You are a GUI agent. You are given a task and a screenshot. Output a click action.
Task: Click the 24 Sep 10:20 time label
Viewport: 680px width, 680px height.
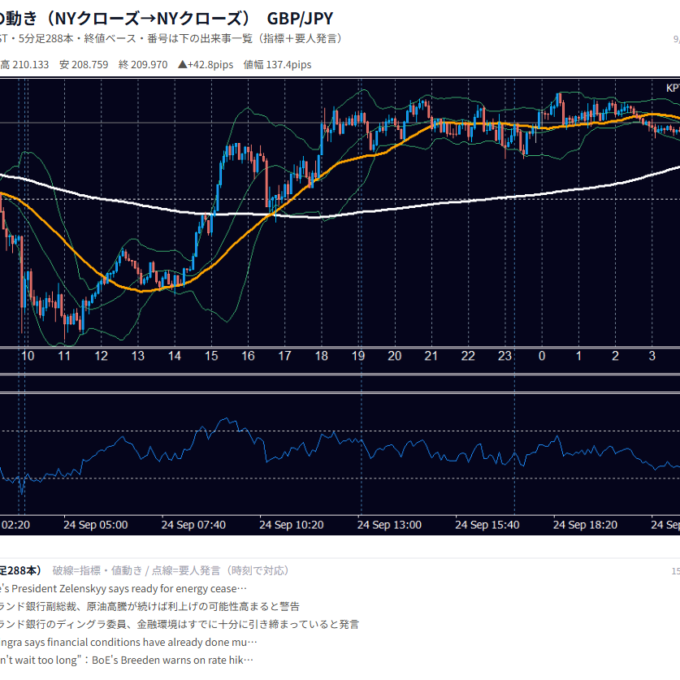click(x=291, y=525)
